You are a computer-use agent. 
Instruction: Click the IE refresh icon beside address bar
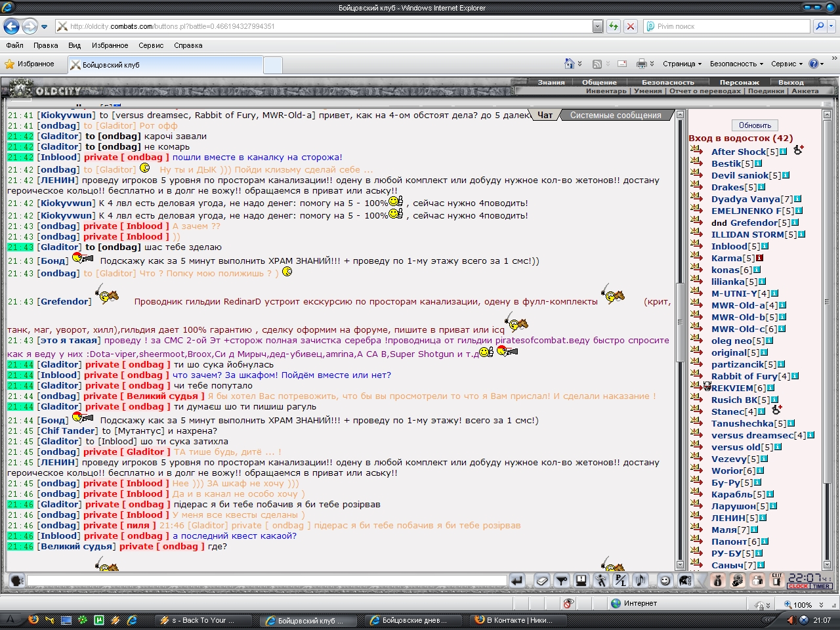pyautogui.click(x=613, y=26)
